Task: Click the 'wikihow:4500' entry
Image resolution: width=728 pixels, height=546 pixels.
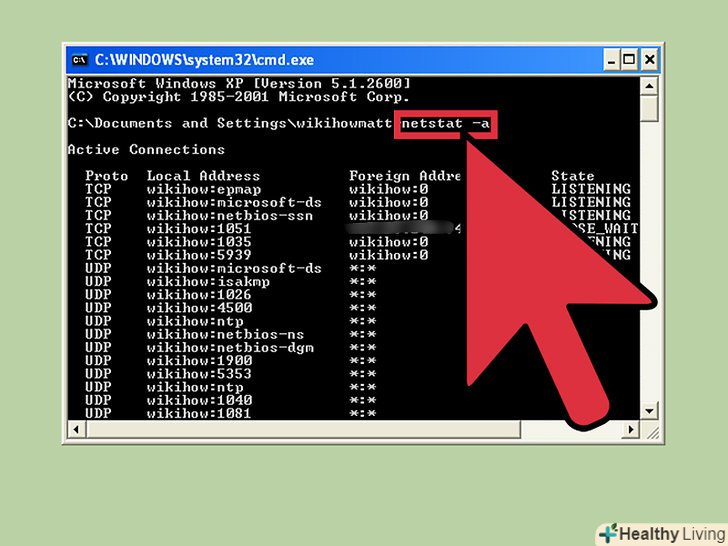Action: [x=199, y=308]
